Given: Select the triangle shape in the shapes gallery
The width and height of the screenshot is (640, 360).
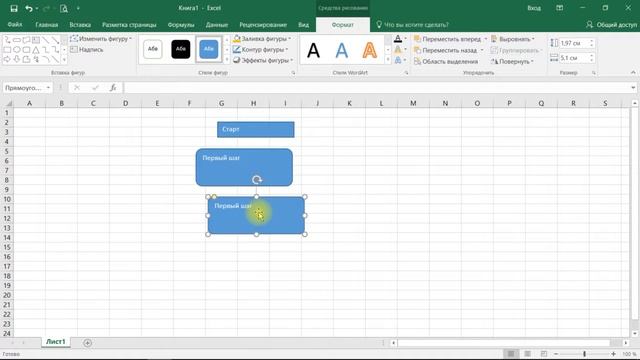Looking at the screenshot, I should [36, 50].
